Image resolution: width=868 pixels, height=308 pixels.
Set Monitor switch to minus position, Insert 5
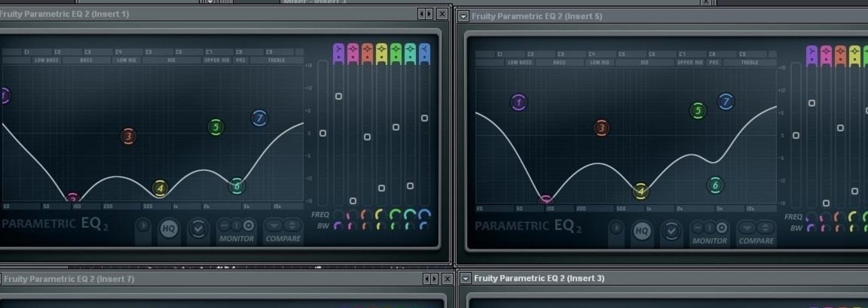(697, 227)
